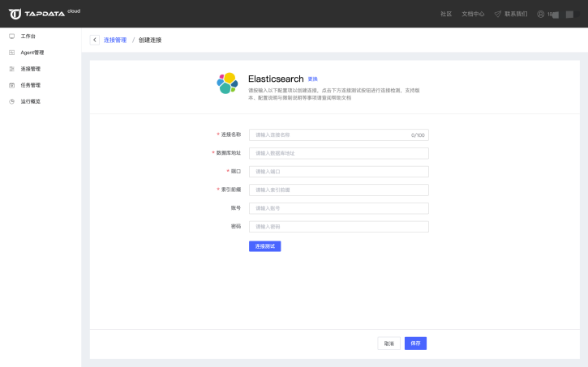The image size is (588, 367).
Task: Click the Tapdata cloud logo
Action: coord(45,14)
